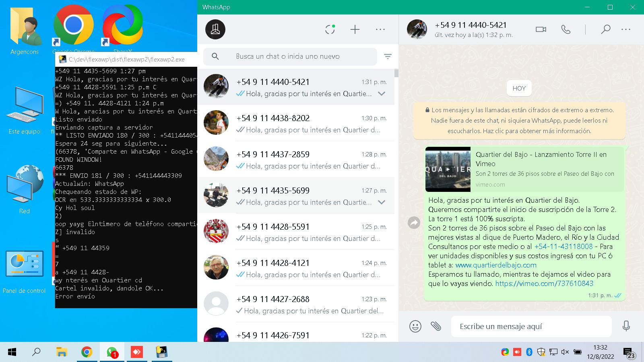Open phone link +54-11-43118008
Viewport: 644px width, 362px height.
pos(563,247)
